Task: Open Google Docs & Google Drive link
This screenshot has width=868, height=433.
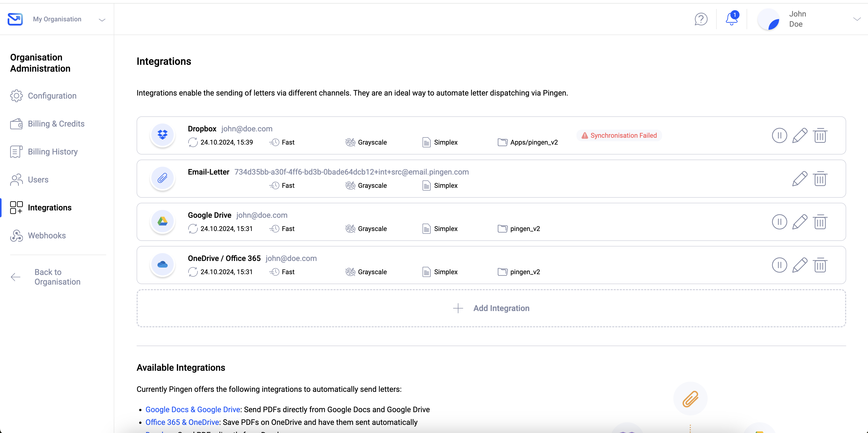Action: click(x=193, y=409)
